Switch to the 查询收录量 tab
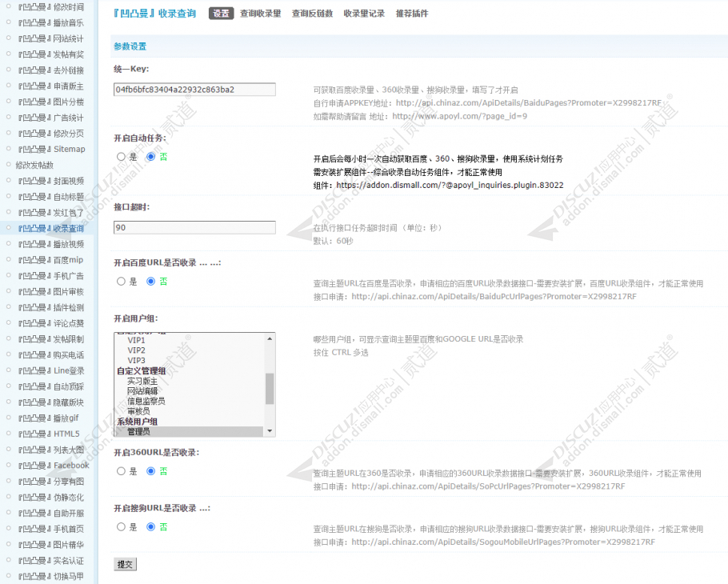The height and width of the screenshot is (584, 728). [261, 14]
